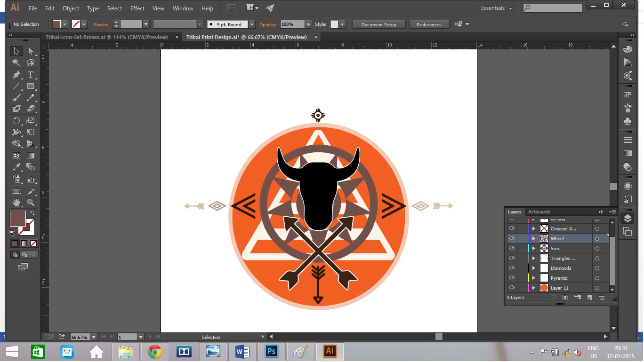Viewport: 644px width, 362px height.
Task: Hide the Triangles layer
Action: [511, 258]
